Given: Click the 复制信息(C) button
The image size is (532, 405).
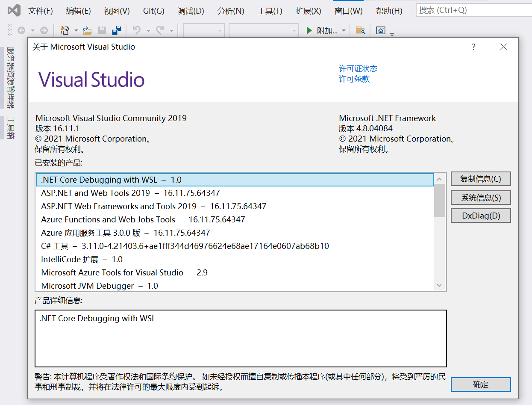Looking at the screenshot, I should point(481,179).
